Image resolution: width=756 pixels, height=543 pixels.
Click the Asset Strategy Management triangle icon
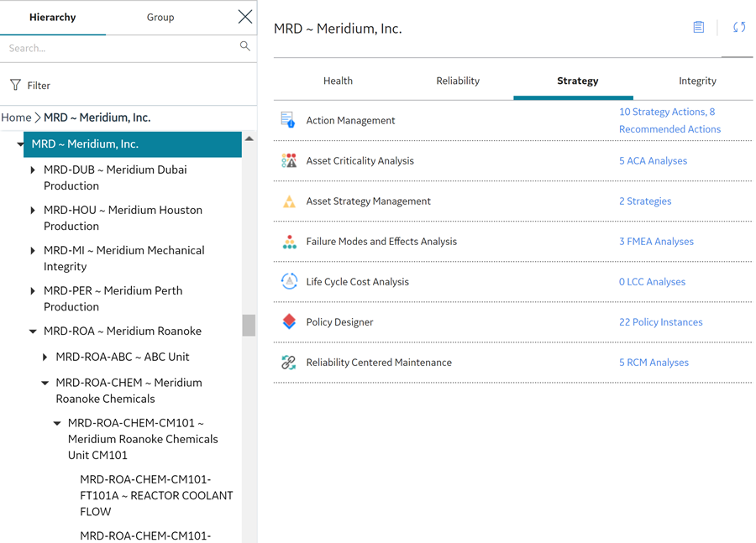289,201
